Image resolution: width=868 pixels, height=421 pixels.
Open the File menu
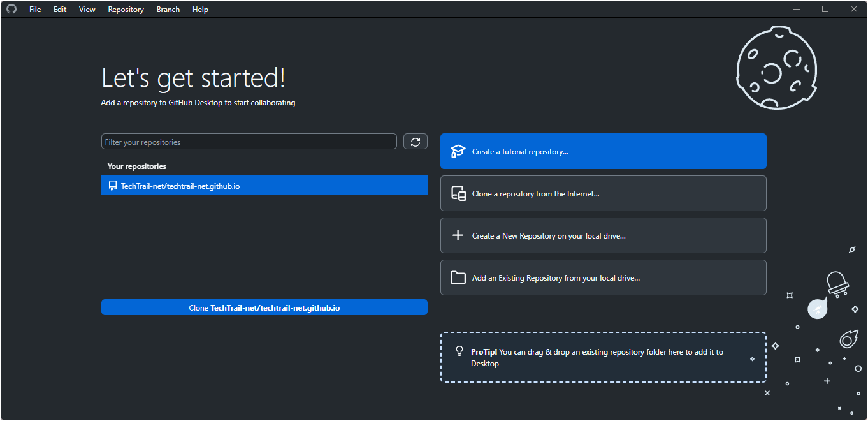pyautogui.click(x=35, y=10)
